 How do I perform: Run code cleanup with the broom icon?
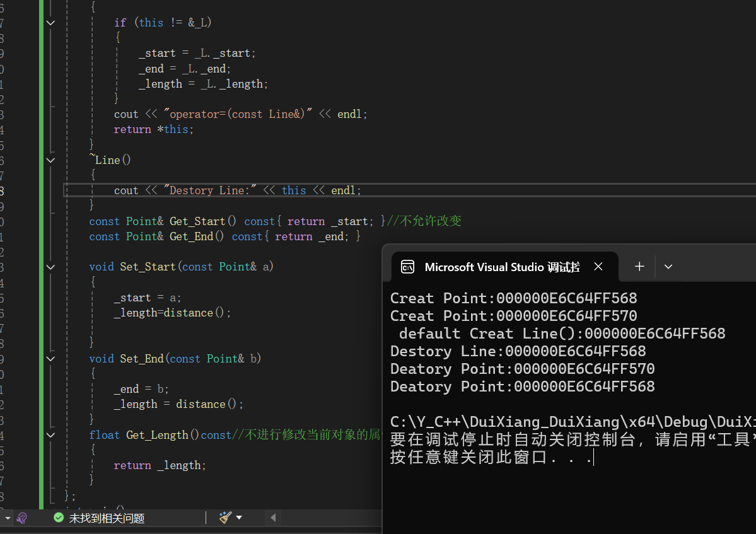pos(224,517)
